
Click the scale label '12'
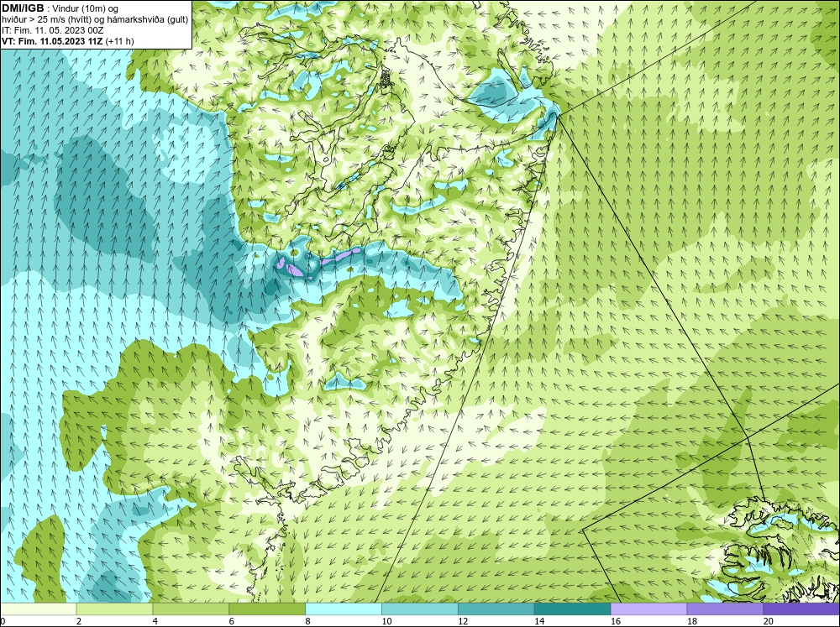(463, 621)
